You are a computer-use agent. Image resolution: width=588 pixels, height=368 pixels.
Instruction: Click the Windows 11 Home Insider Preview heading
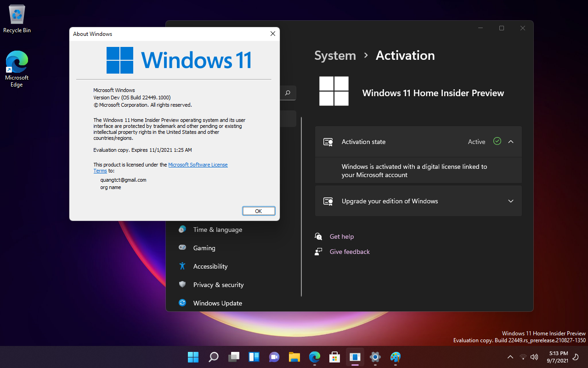[x=433, y=93]
